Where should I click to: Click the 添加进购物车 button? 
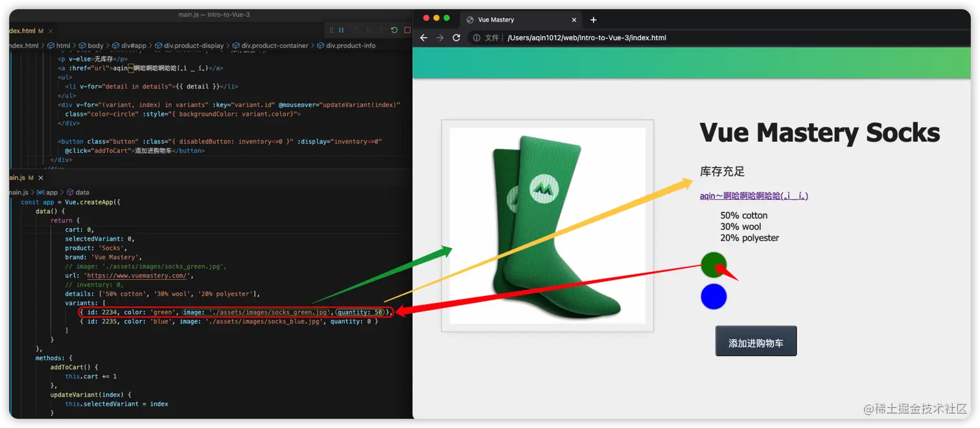756,341
